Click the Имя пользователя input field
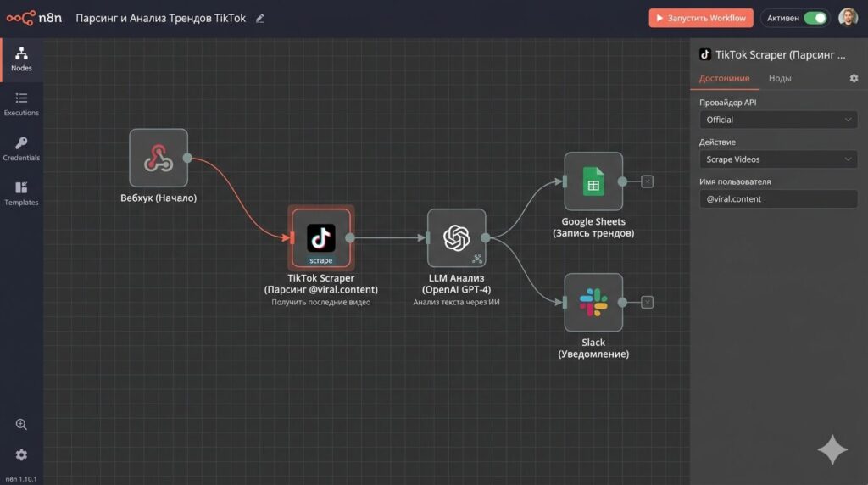The height and width of the screenshot is (485, 868). point(778,198)
